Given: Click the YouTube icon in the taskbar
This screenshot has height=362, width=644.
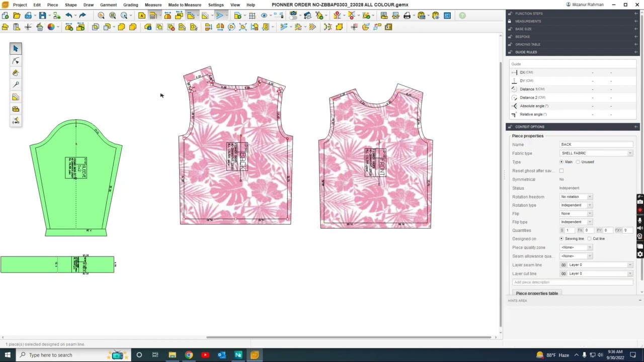Looking at the screenshot, I should point(205,355).
